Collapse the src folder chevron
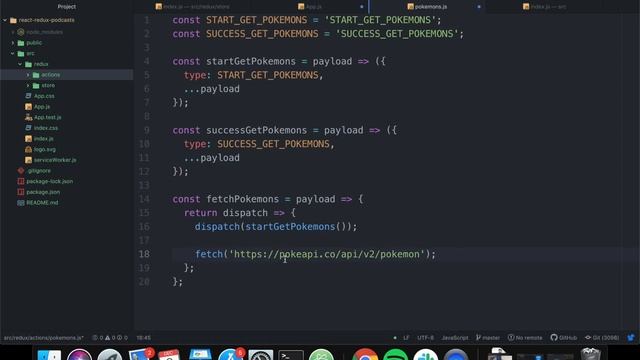Image resolution: width=640 pixels, height=360 pixels. click(13, 53)
